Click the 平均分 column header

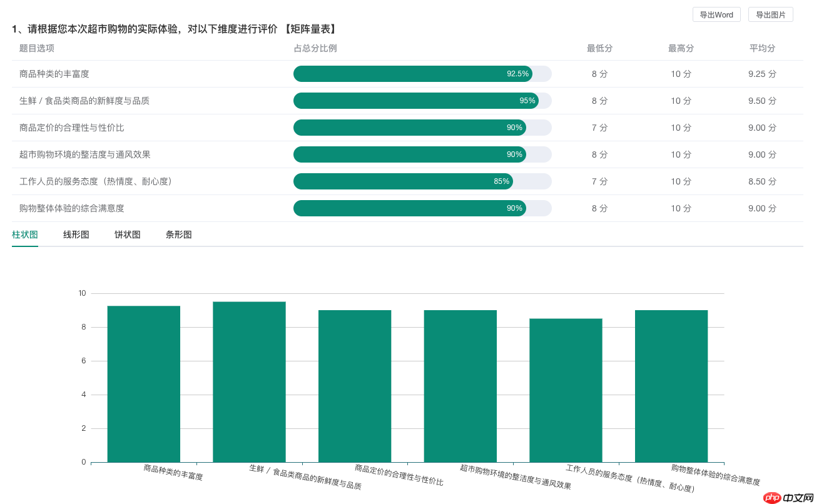click(x=762, y=48)
